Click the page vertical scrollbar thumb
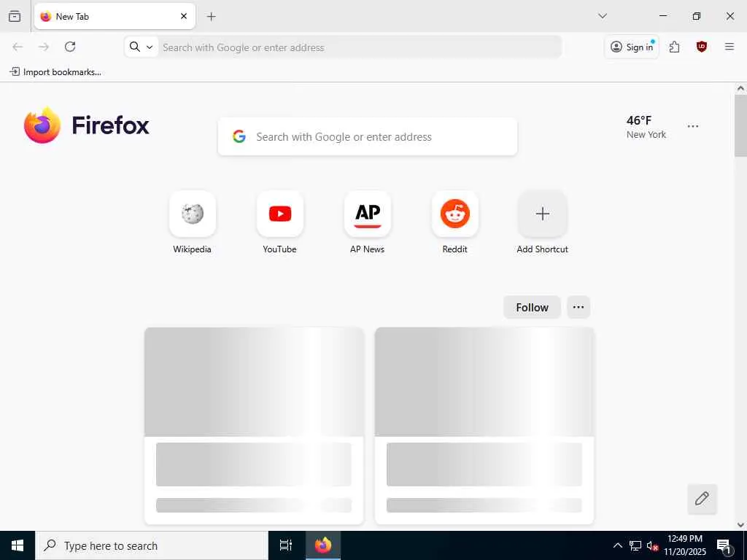747x560 pixels. click(x=740, y=125)
